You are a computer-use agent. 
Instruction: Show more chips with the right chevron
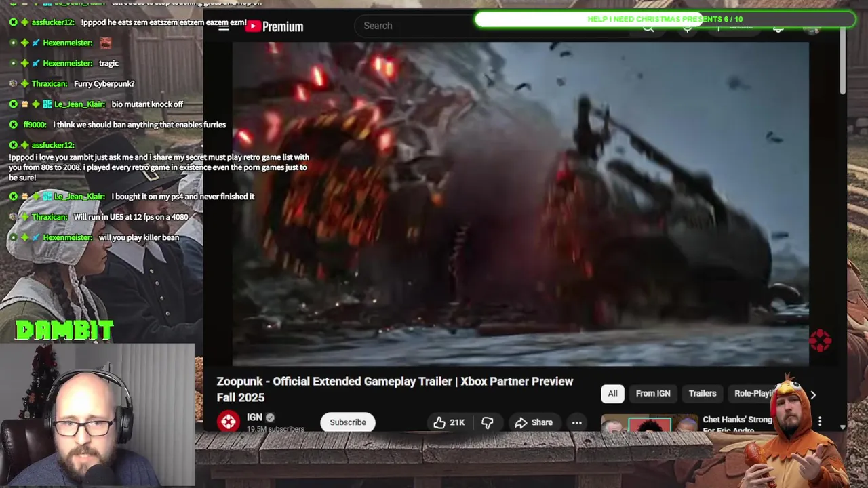click(813, 394)
